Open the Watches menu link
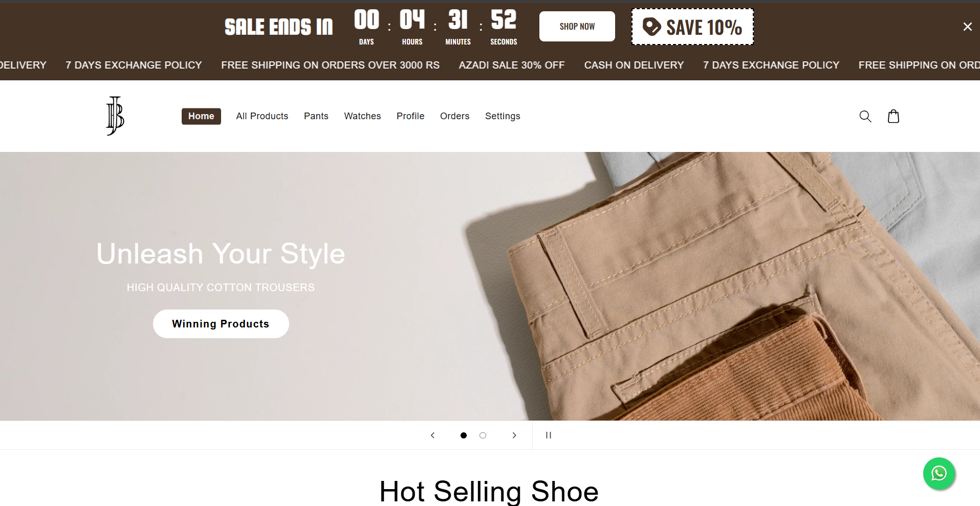Viewport: 980px width, 506px height. tap(362, 116)
